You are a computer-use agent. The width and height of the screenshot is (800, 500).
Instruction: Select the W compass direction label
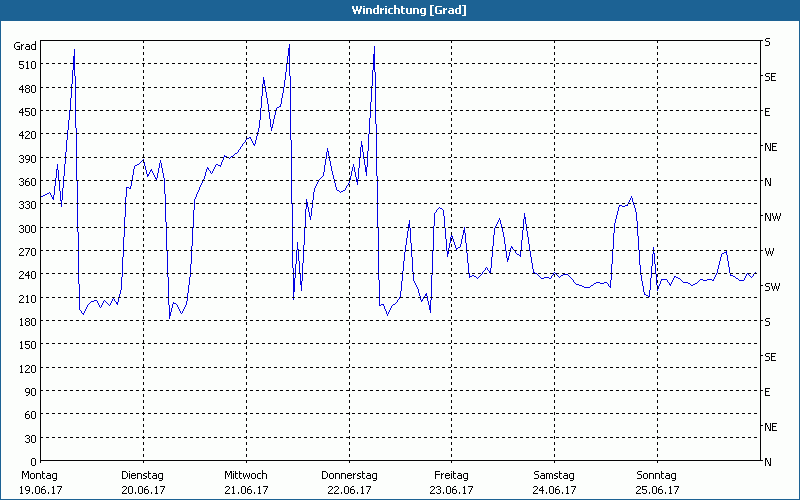coord(769,252)
